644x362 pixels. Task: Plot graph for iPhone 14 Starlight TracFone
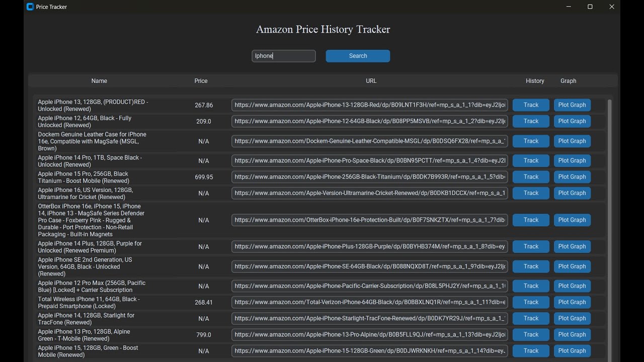click(x=572, y=318)
